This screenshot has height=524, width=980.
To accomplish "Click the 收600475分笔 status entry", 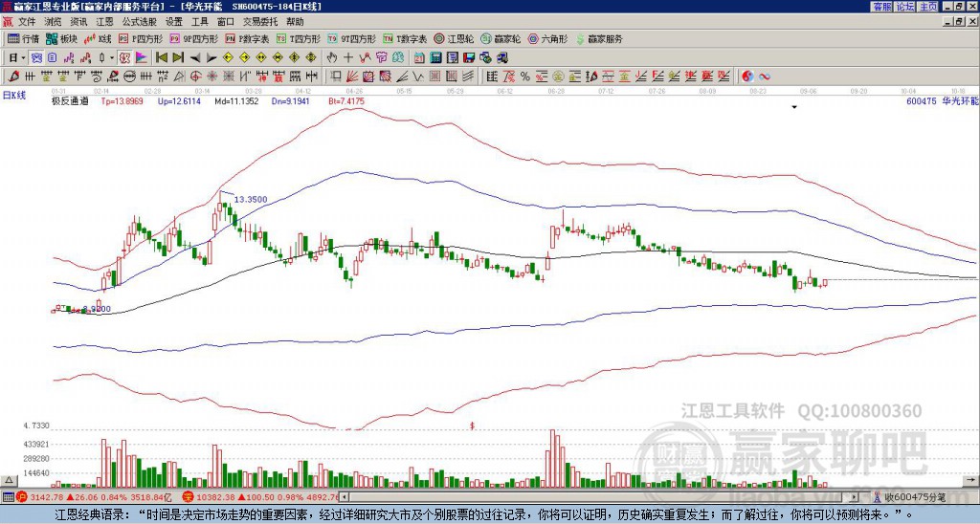I will (x=911, y=497).
